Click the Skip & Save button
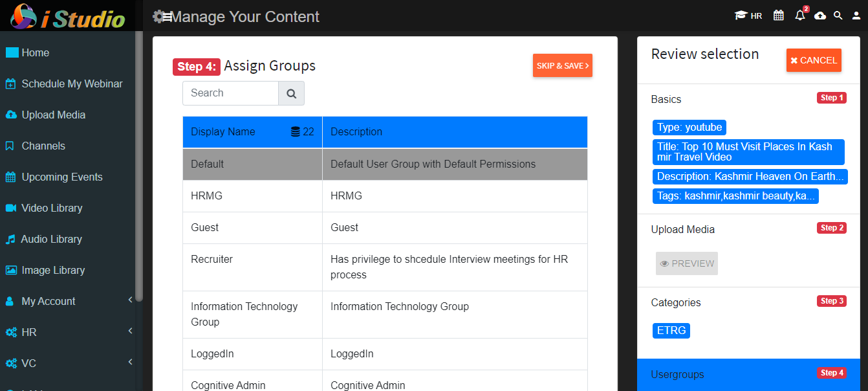 pyautogui.click(x=563, y=65)
